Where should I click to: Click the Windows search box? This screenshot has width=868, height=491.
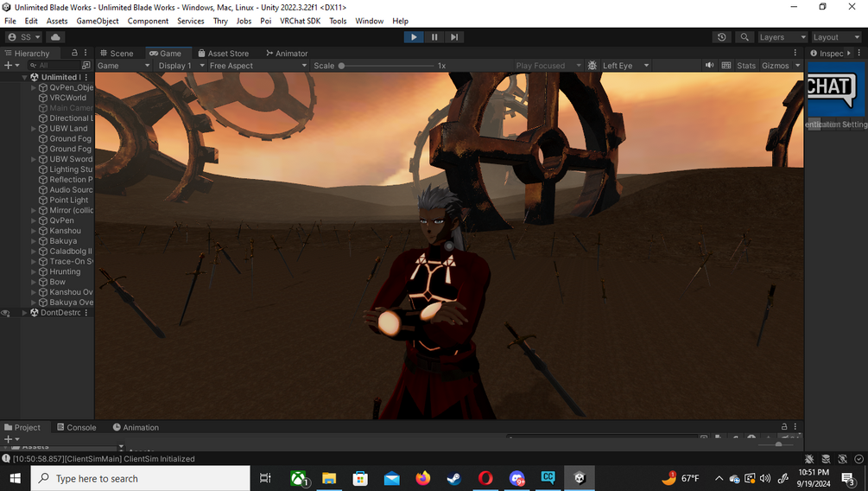tap(141, 478)
